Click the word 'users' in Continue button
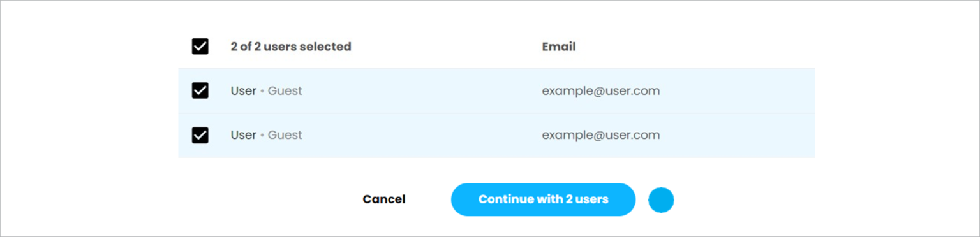Viewport: 980px width, 237px height. (x=592, y=199)
